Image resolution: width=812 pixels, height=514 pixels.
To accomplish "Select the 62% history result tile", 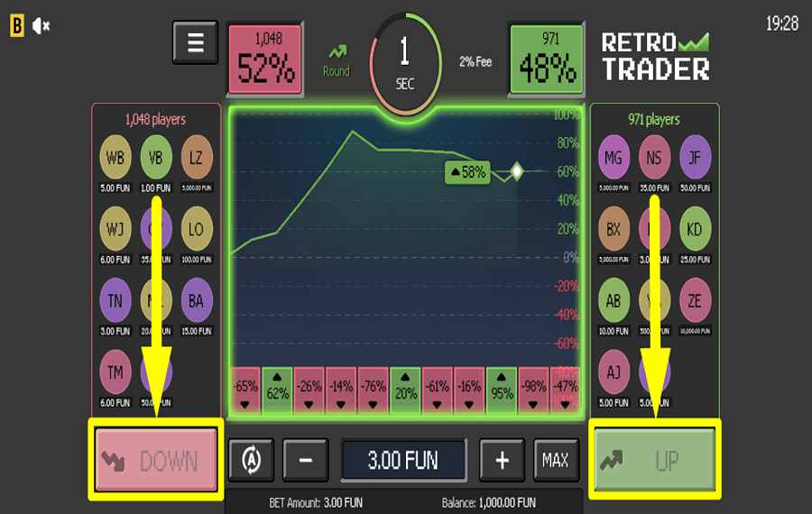I will (278, 390).
